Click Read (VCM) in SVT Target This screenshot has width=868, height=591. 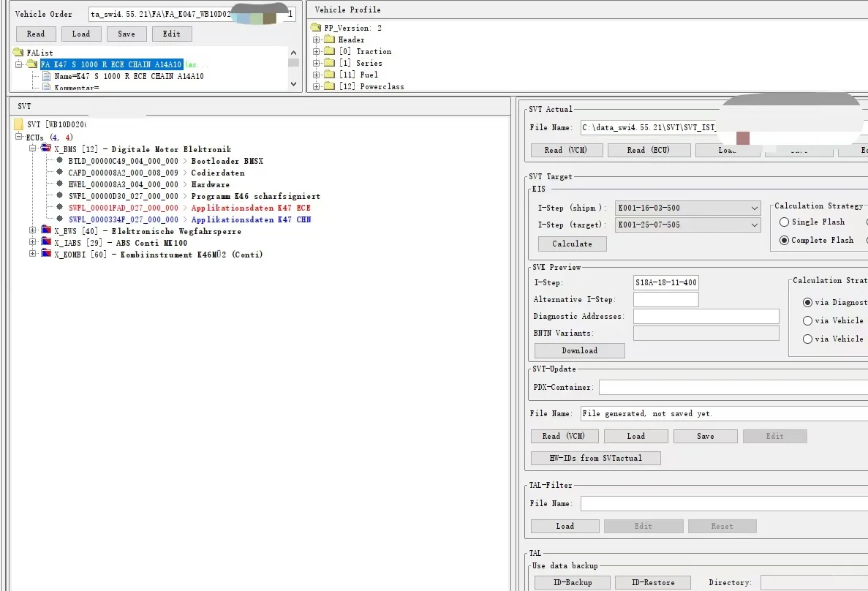click(x=565, y=437)
